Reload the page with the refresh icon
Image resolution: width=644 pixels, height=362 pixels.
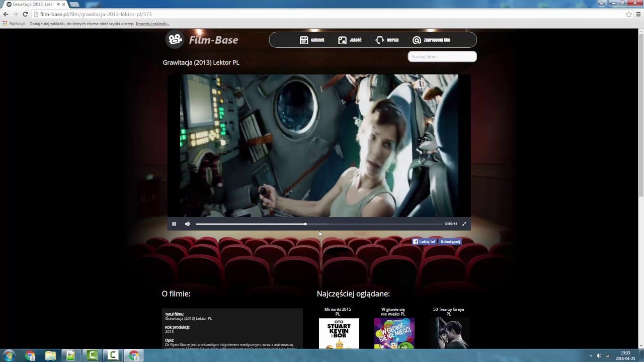coord(25,14)
